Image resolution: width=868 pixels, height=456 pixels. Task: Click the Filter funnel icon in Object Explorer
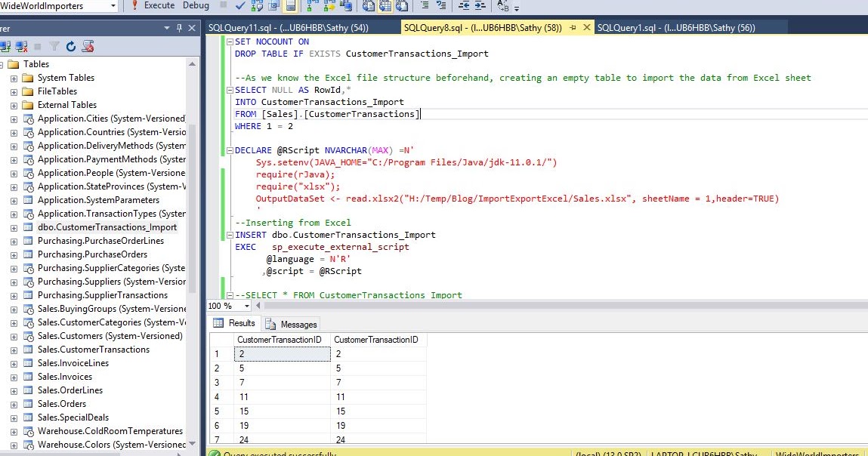click(x=54, y=47)
